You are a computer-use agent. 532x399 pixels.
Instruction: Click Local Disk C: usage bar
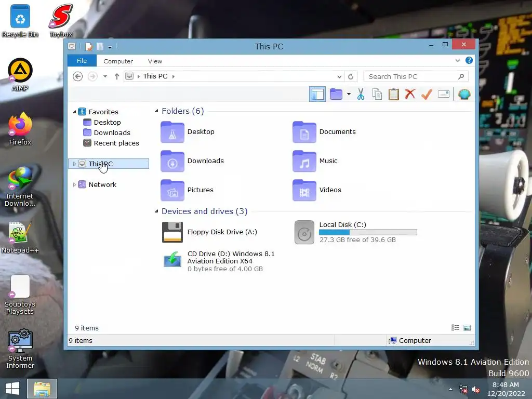tap(368, 232)
